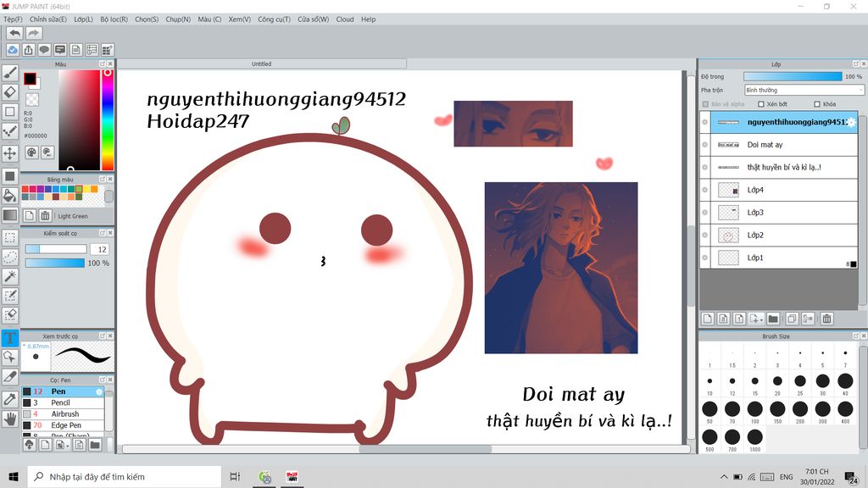Image resolution: width=868 pixels, height=488 pixels.
Task: Open the add-layer dropdown in the layer panel
Action: [757, 319]
